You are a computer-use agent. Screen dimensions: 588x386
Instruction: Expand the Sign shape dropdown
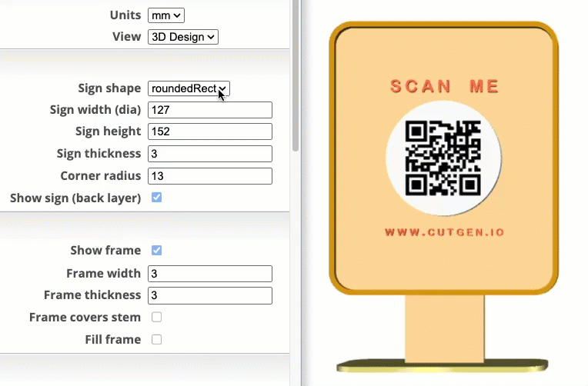click(189, 88)
